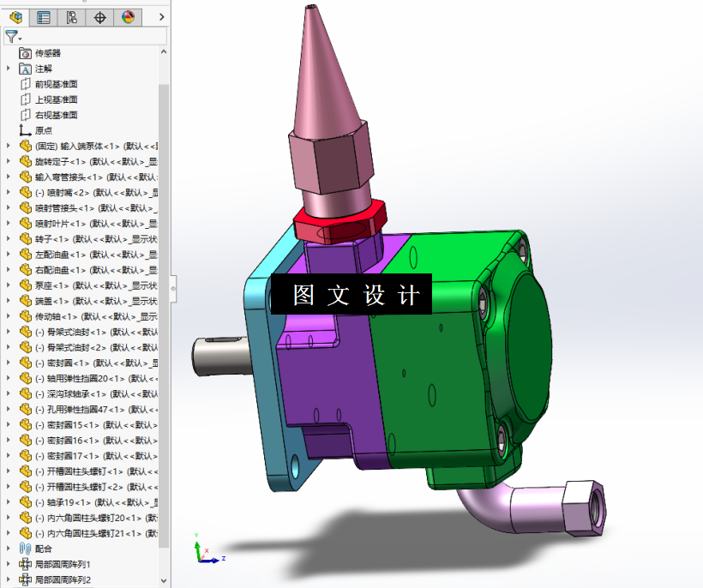The image size is (703, 588).
Task: Expand the 局部圆周阵列1 pattern node
Action: coord(8,564)
